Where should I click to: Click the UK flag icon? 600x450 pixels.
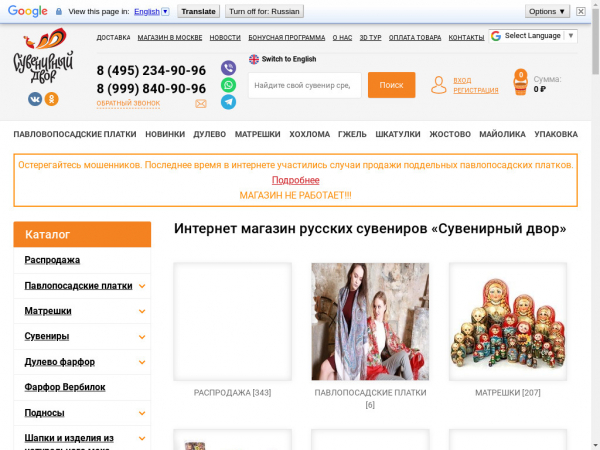254,59
